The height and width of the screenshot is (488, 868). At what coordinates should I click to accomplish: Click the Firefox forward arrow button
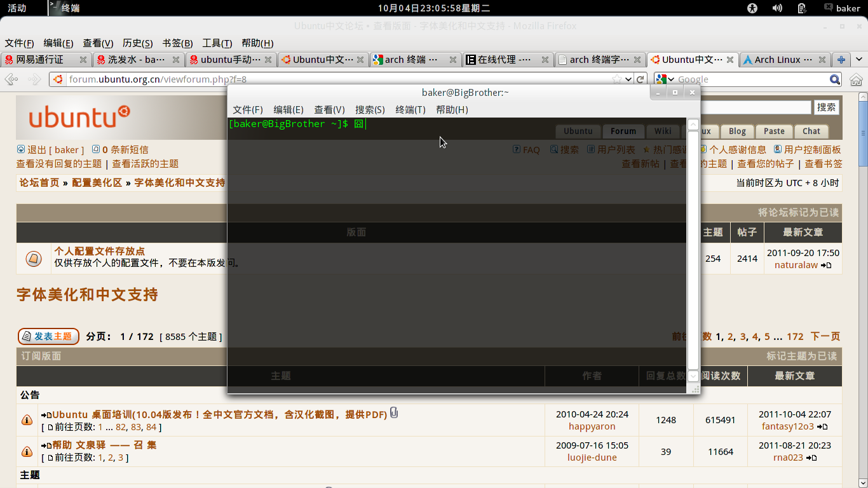34,79
